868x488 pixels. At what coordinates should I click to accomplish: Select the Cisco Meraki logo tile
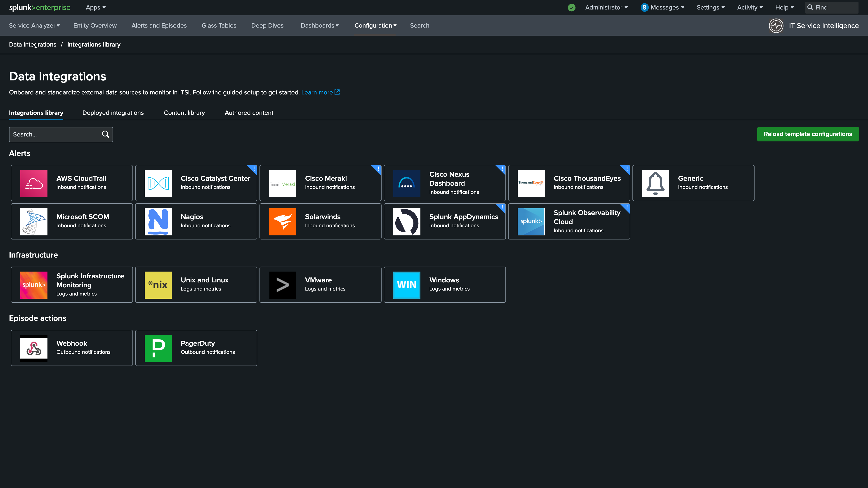(282, 183)
